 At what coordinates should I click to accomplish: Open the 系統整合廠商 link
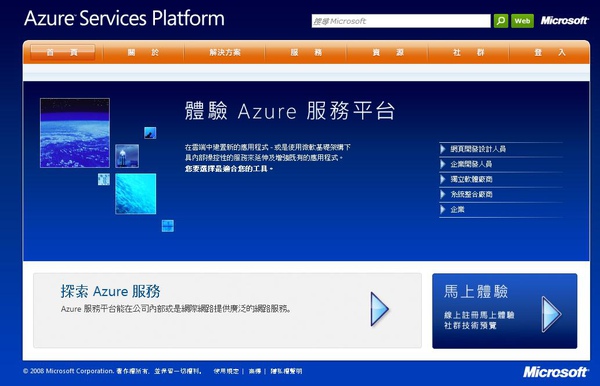[x=471, y=194]
